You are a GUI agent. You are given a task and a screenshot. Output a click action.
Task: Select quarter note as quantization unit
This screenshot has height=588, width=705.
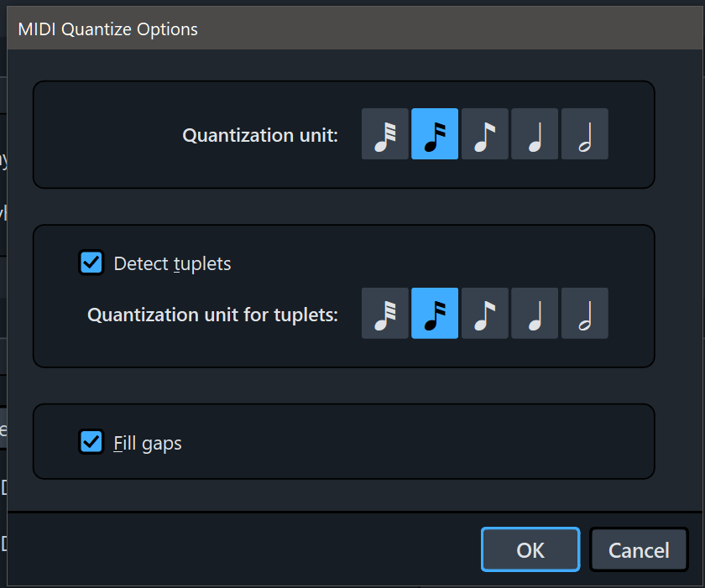coord(535,134)
